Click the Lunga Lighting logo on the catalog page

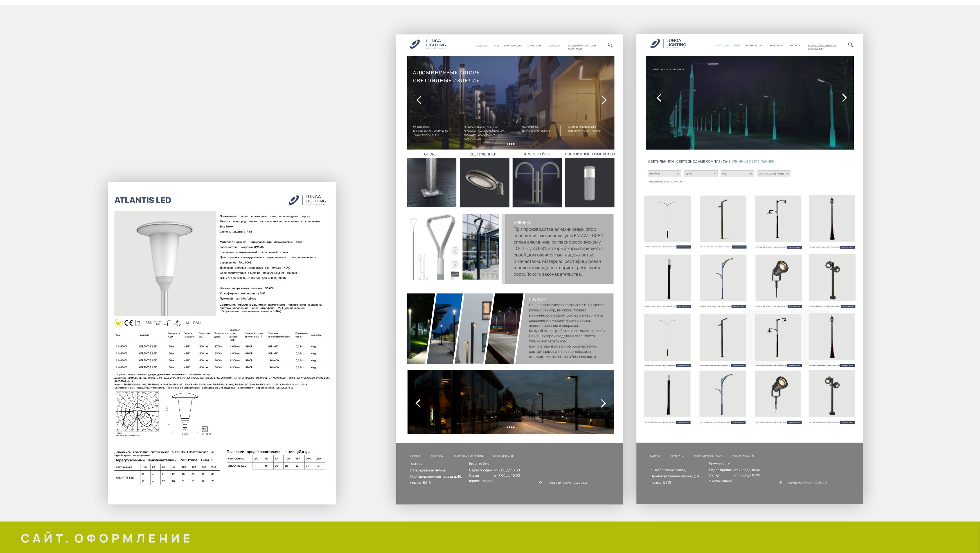coord(668,44)
